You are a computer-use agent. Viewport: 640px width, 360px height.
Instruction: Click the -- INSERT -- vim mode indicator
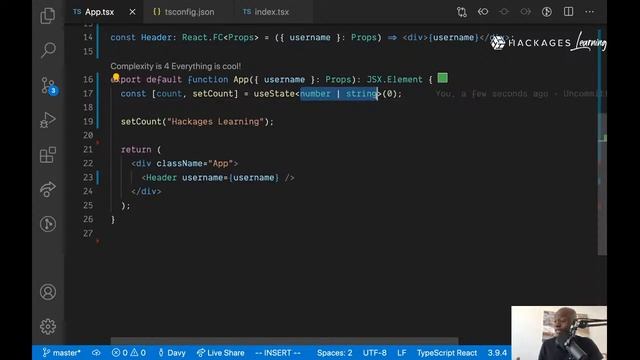(278, 353)
